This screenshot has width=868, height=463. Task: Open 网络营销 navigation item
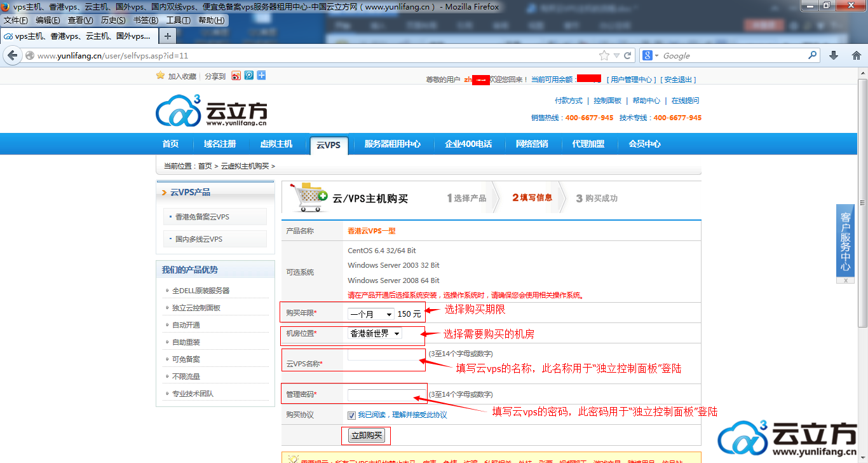coord(532,144)
